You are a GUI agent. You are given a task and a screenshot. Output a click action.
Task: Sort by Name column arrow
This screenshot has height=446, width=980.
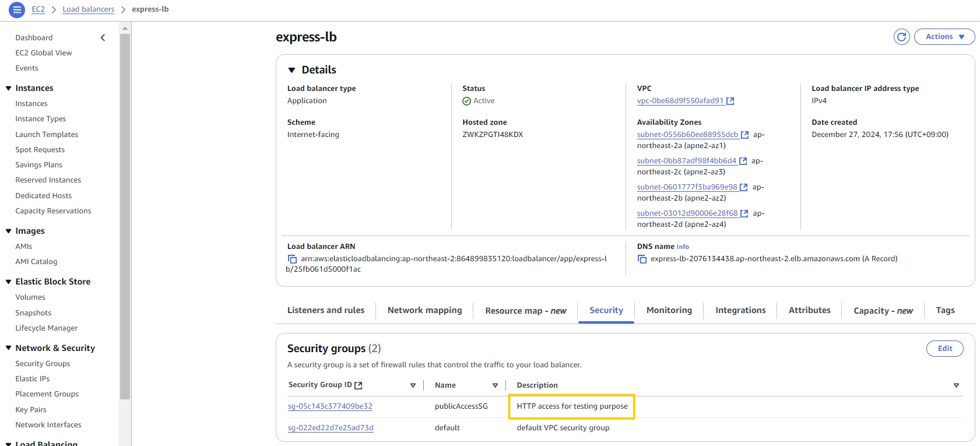pyautogui.click(x=495, y=385)
